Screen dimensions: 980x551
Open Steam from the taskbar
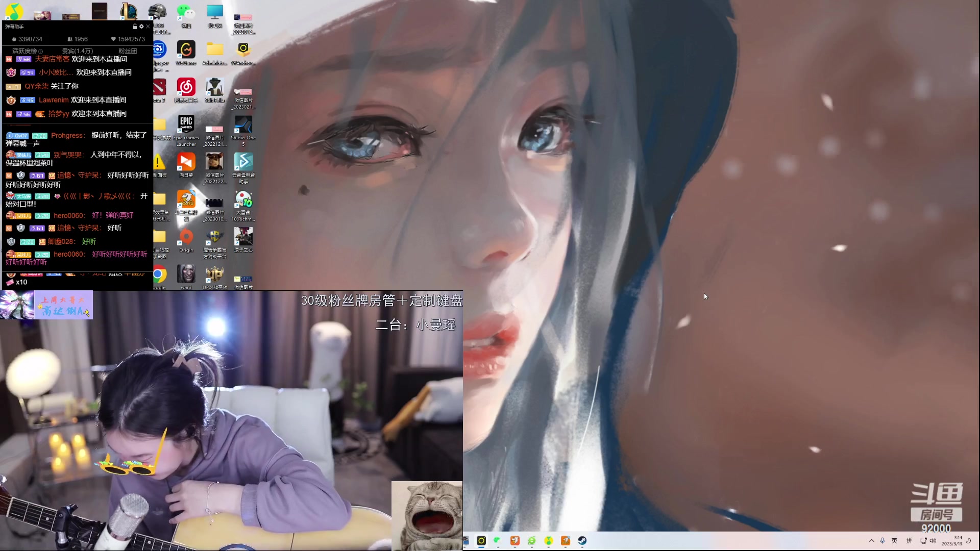pos(582,541)
